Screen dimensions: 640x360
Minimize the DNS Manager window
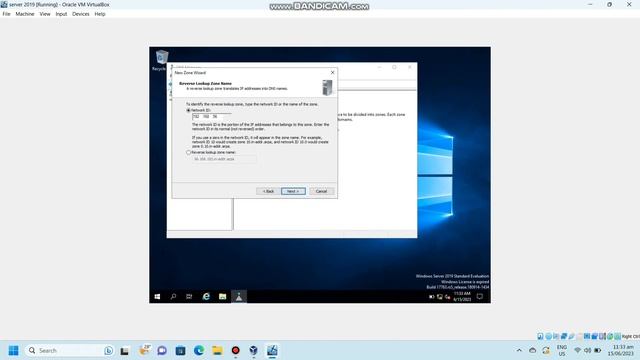[x=379, y=67]
